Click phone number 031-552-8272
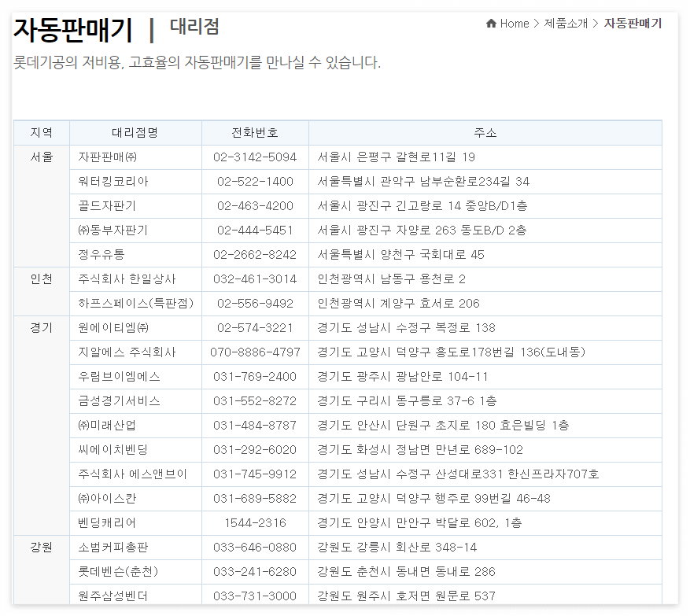This screenshot has height=616, width=690. coord(255,401)
